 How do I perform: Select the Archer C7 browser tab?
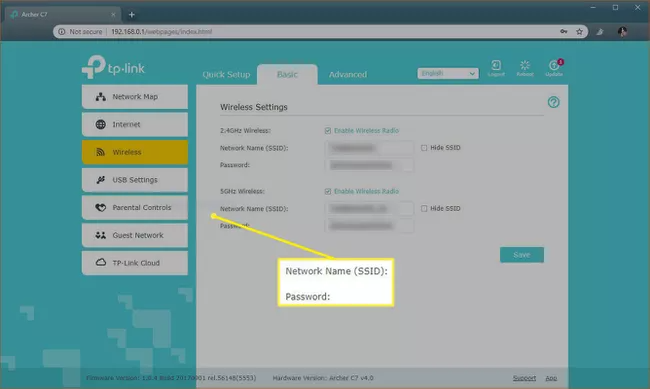(x=62, y=15)
